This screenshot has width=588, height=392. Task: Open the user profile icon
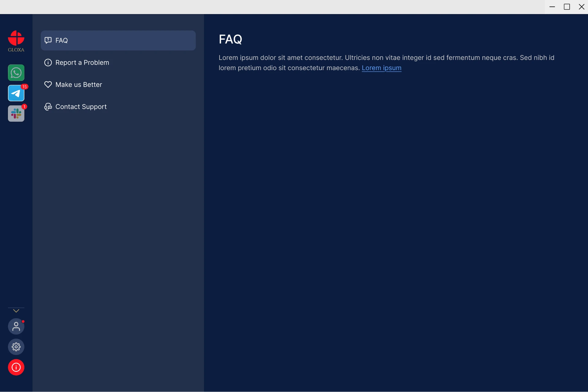click(x=16, y=327)
